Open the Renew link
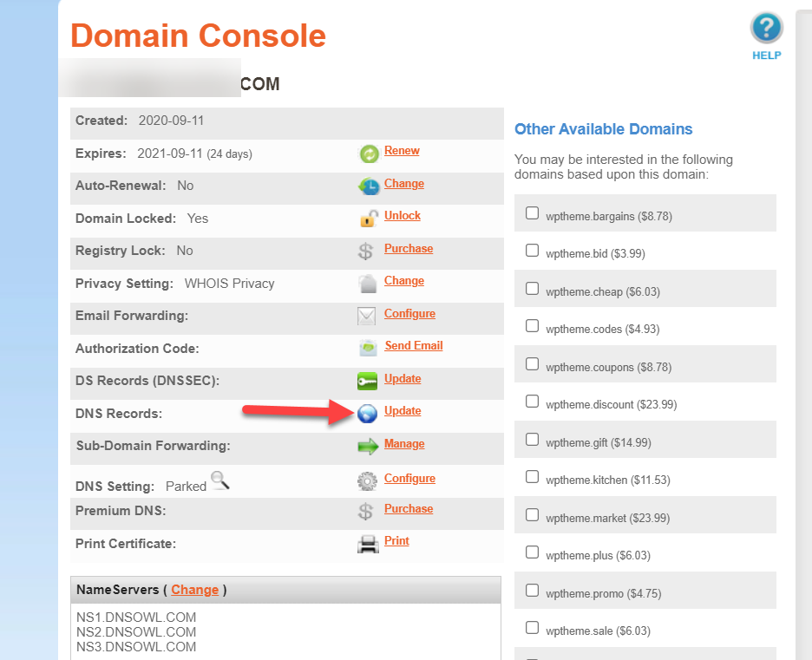812x660 pixels. 402,151
